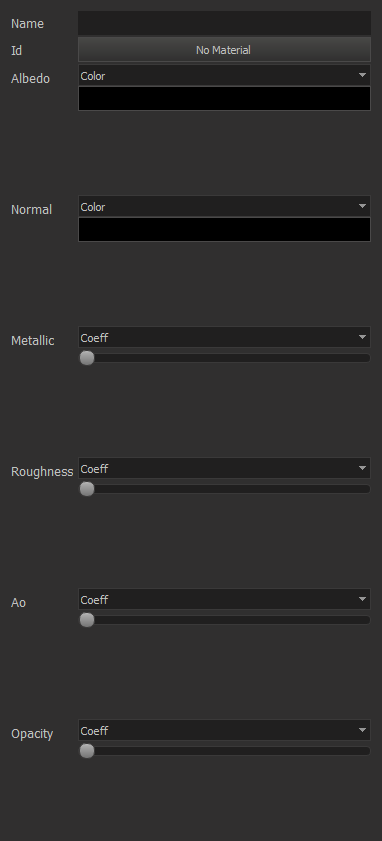
Task: Open the Ao Coeff dropdown
Action: tap(224, 599)
